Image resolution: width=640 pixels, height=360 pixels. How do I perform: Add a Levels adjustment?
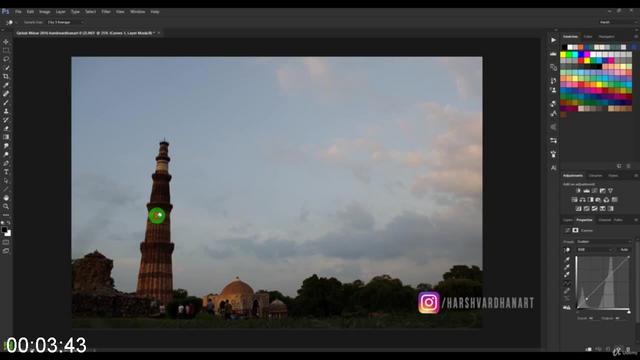pos(587,191)
